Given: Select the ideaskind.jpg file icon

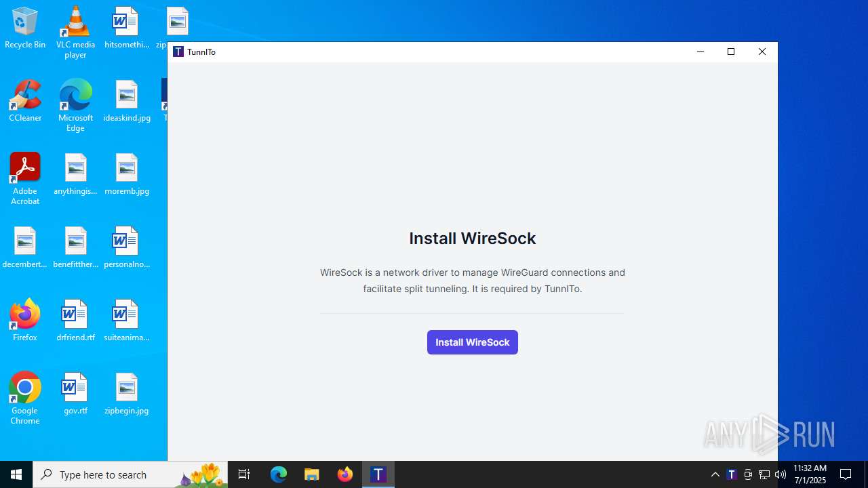Looking at the screenshot, I should click(126, 101).
